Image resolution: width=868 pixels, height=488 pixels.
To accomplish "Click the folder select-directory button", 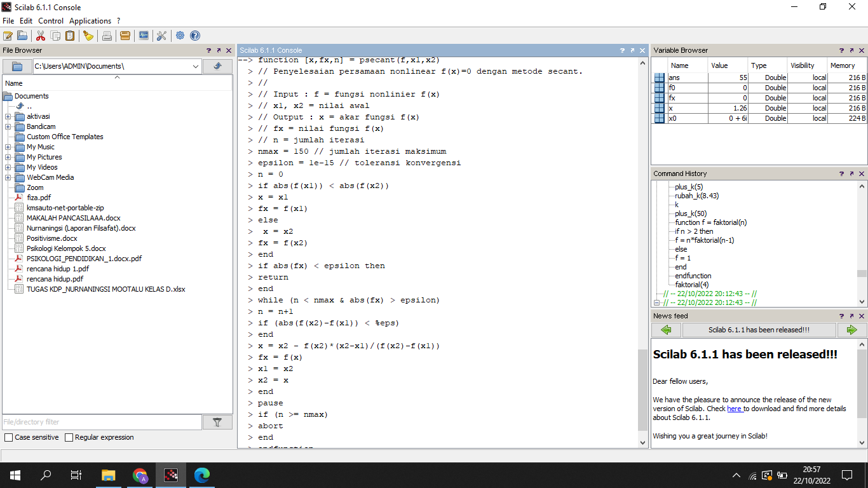I will point(17,66).
